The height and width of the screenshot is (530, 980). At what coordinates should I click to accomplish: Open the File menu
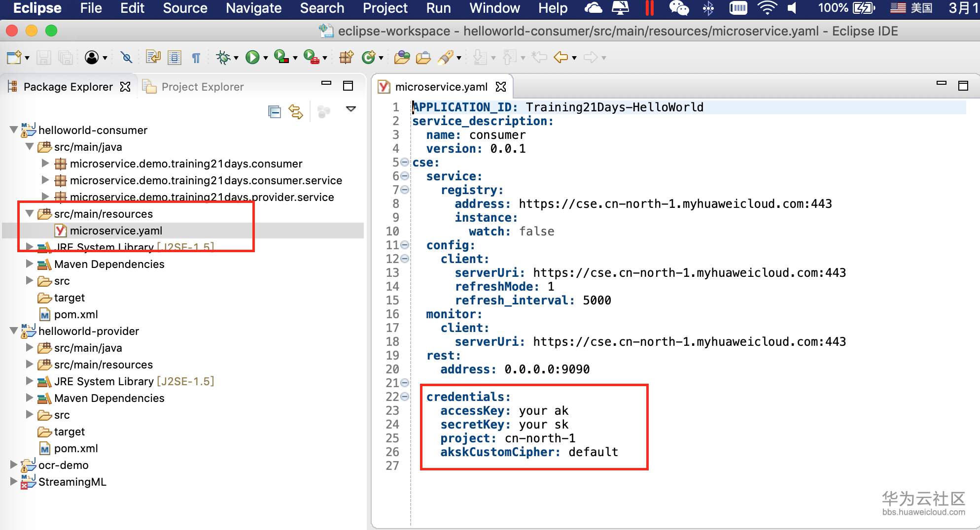(x=91, y=8)
